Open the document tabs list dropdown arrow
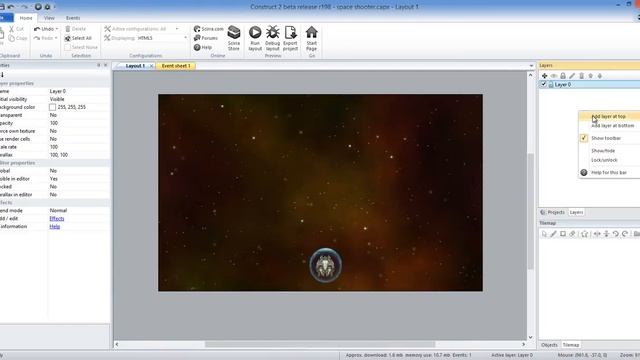 point(531,66)
